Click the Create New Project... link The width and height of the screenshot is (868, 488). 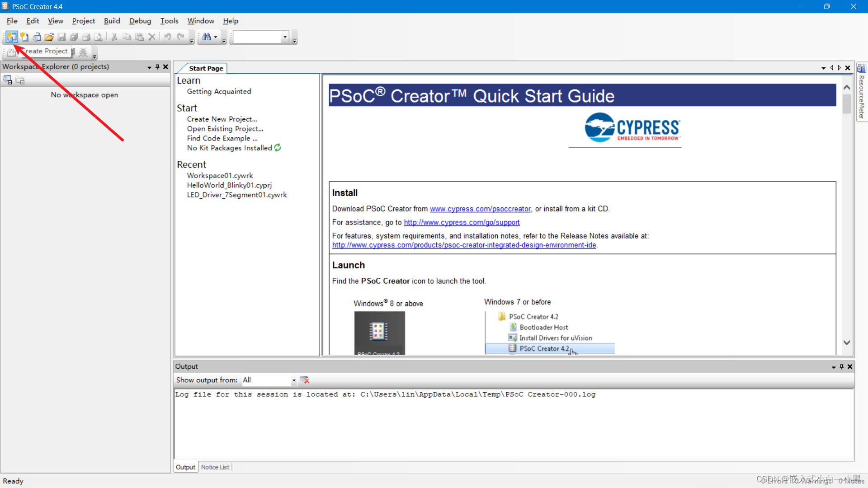click(x=222, y=119)
